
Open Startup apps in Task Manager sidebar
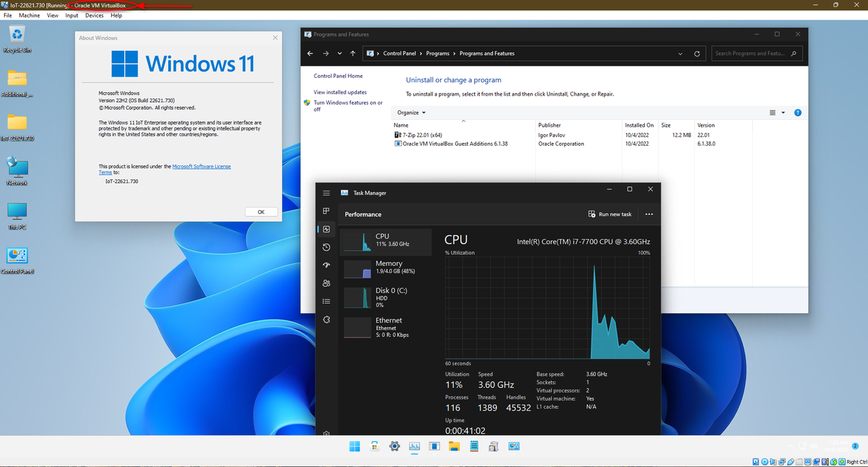point(326,265)
